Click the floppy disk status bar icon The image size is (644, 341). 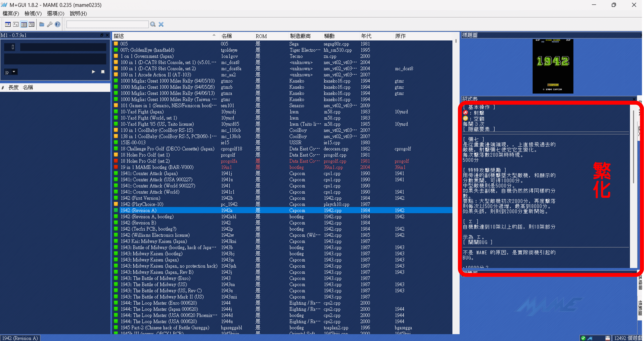[x=608, y=338]
